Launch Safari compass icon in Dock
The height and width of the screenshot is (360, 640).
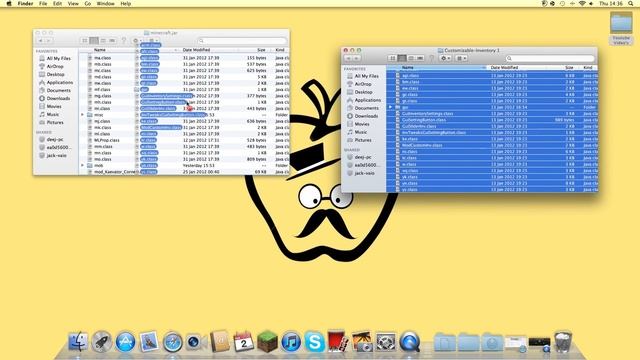pyautogui.click(x=173, y=342)
